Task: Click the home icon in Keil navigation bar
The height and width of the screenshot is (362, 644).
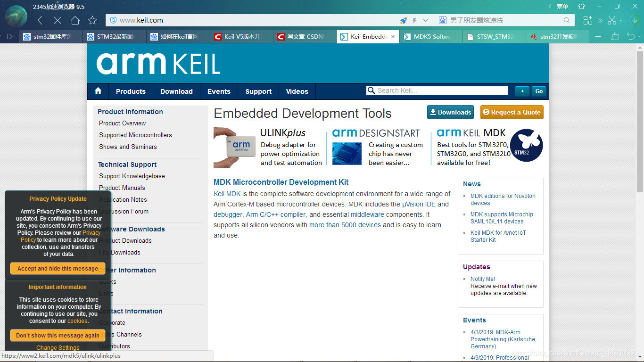Action: pyautogui.click(x=98, y=91)
